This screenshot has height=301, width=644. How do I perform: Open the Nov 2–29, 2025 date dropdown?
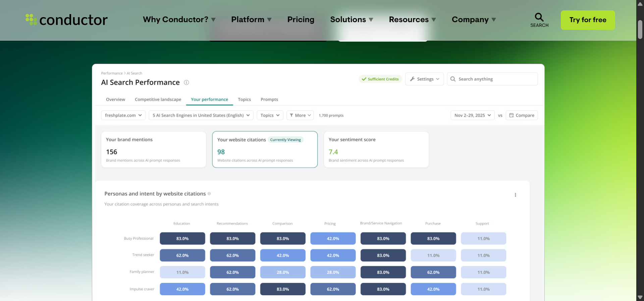pyautogui.click(x=473, y=115)
